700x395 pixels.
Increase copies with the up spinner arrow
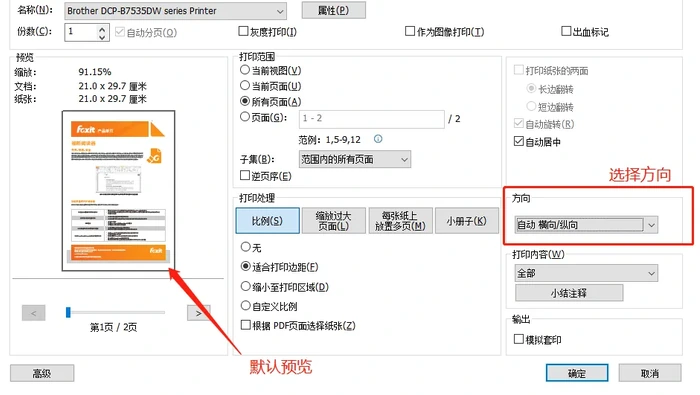[102, 29]
